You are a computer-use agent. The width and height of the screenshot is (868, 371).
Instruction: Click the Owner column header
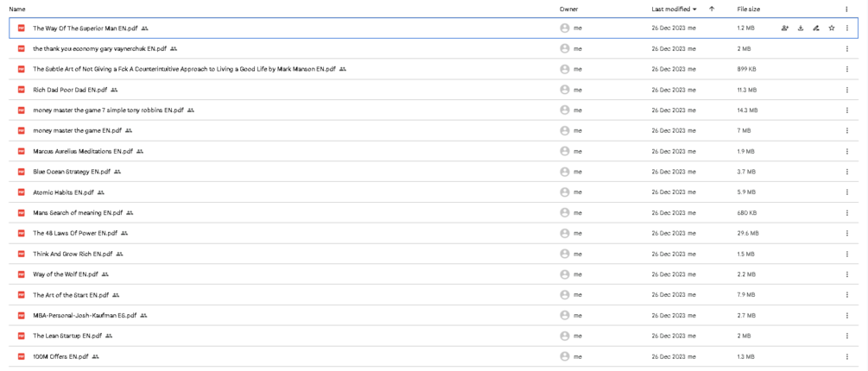(x=568, y=9)
